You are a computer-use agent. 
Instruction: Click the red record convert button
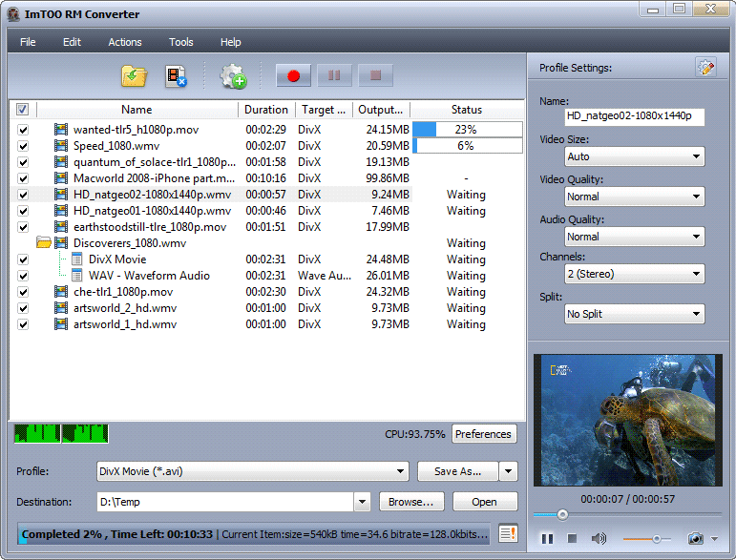point(293,75)
